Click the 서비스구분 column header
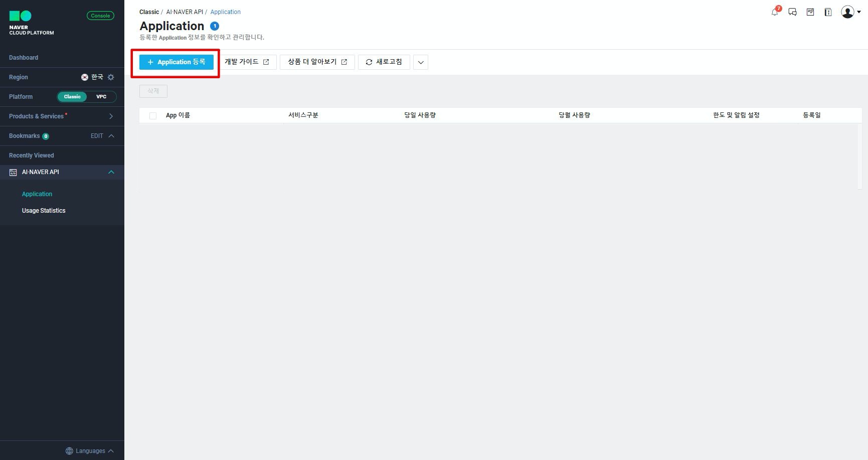The height and width of the screenshot is (460, 868). pyautogui.click(x=303, y=115)
